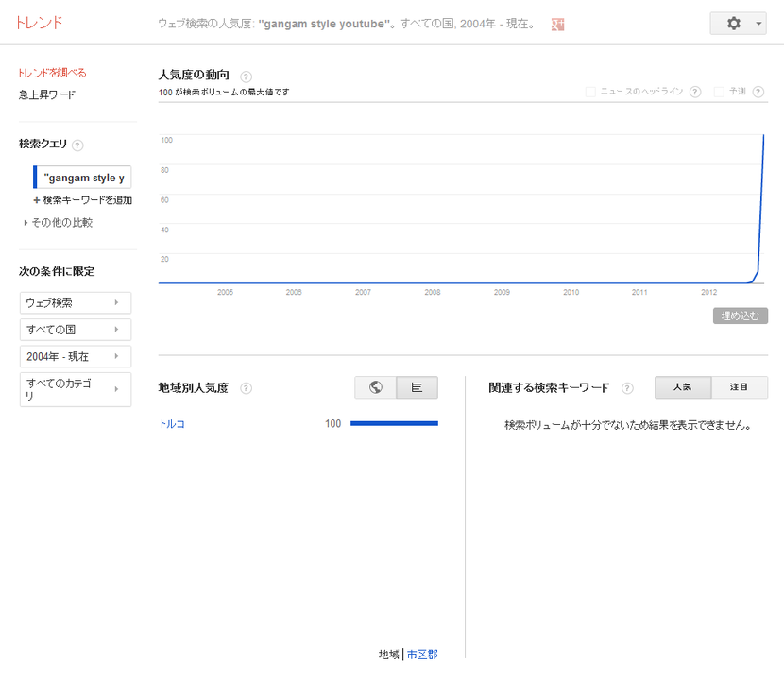Click the 検索ボリュームが十分でない message
Screen dimensions: 784x682
[627, 425]
